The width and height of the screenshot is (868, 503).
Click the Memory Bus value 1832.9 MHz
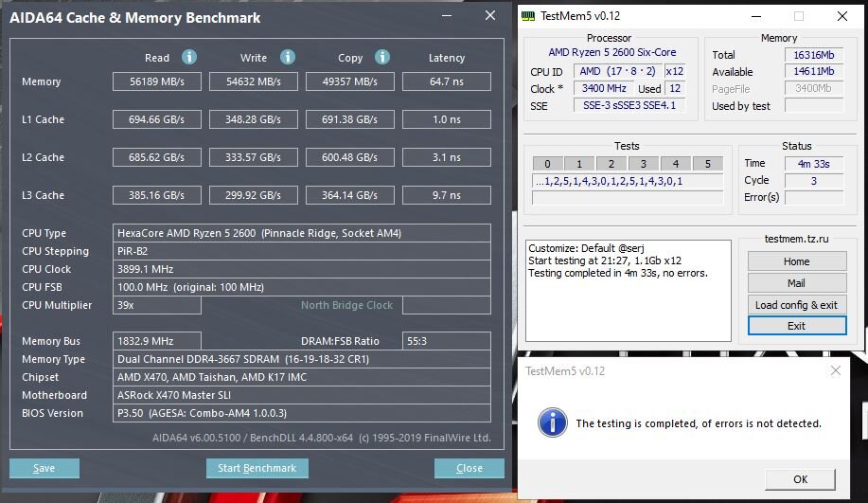[157, 341]
